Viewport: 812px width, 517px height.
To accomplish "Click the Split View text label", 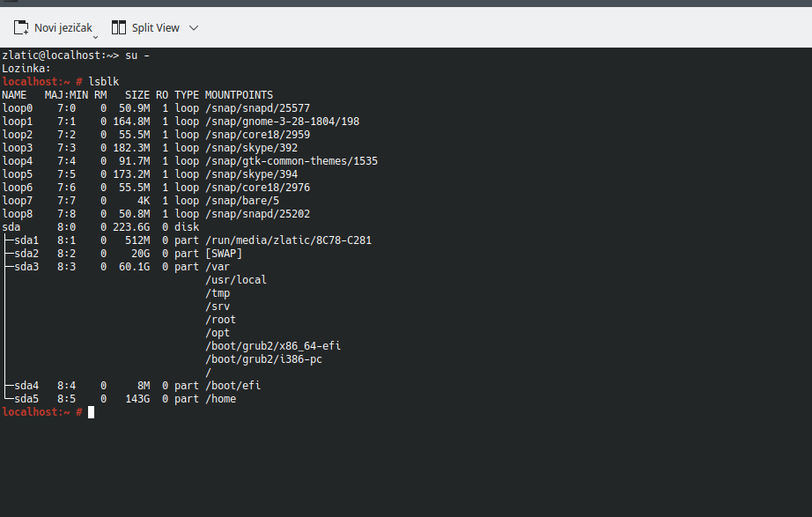I will coord(155,28).
